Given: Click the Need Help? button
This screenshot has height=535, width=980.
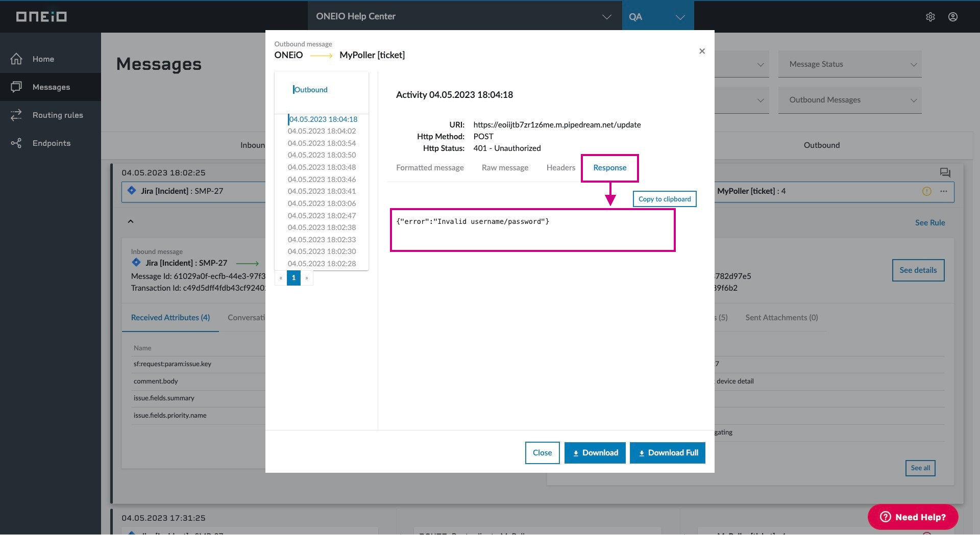Looking at the screenshot, I should pyautogui.click(x=913, y=517).
